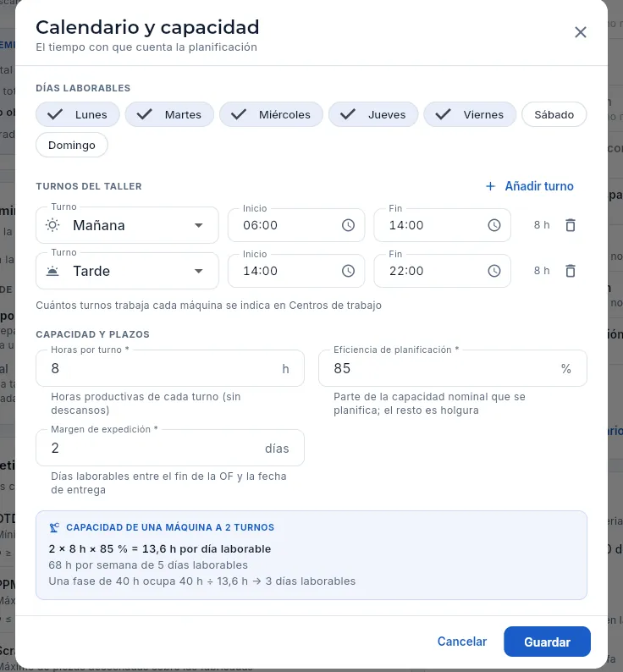Screen dimensions: 623x672
Task: Click the text '68 h por semana de 5 días laborables'
Action: pyautogui.click(x=148, y=565)
